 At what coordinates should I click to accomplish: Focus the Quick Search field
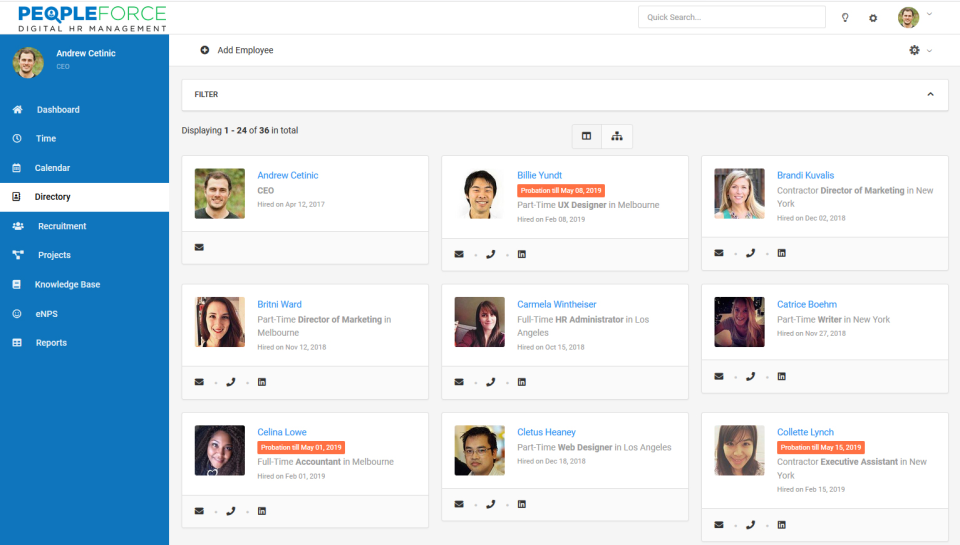(732, 17)
